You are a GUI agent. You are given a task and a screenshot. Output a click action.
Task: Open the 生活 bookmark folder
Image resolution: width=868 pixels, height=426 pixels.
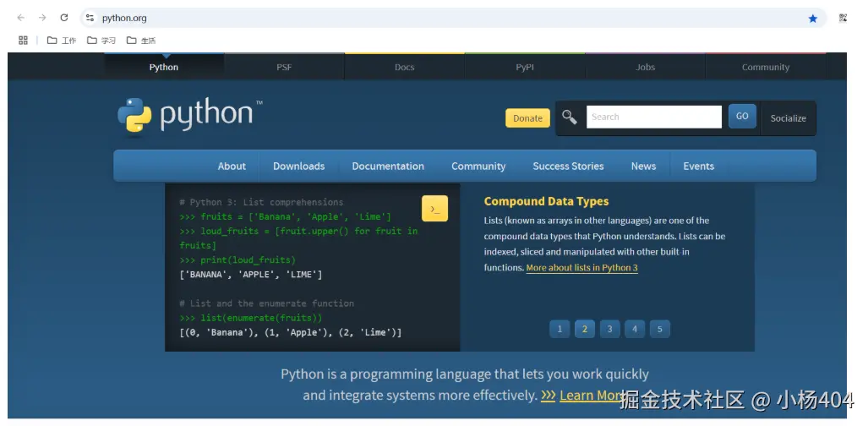click(141, 41)
